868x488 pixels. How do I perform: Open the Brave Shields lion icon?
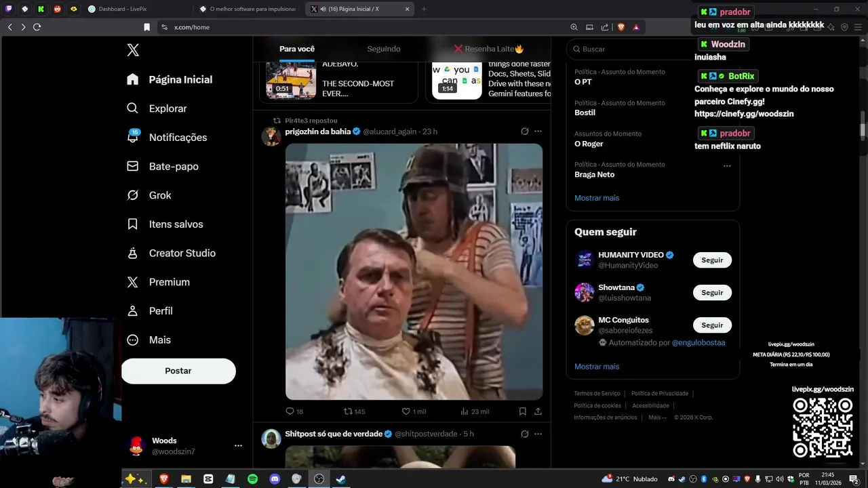tap(621, 27)
